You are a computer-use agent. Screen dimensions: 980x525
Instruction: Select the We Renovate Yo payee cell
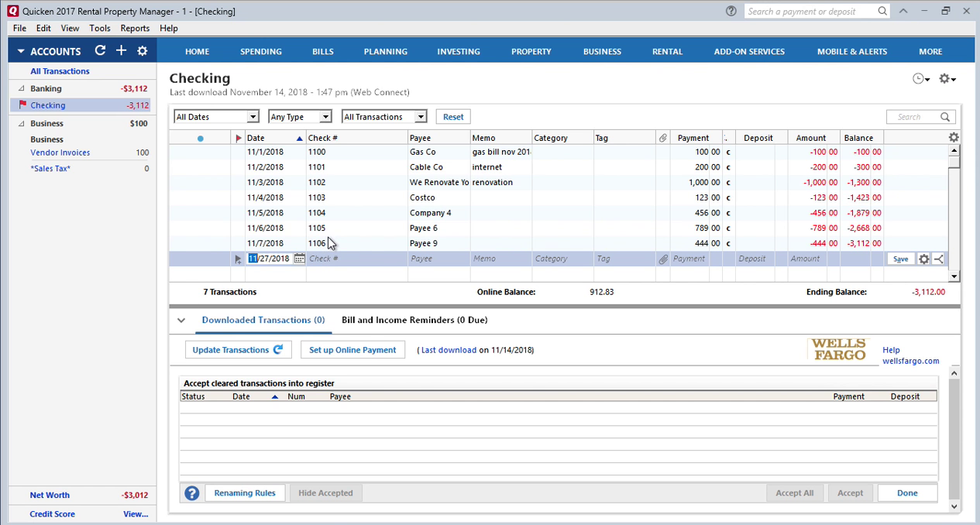click(438, 183)
